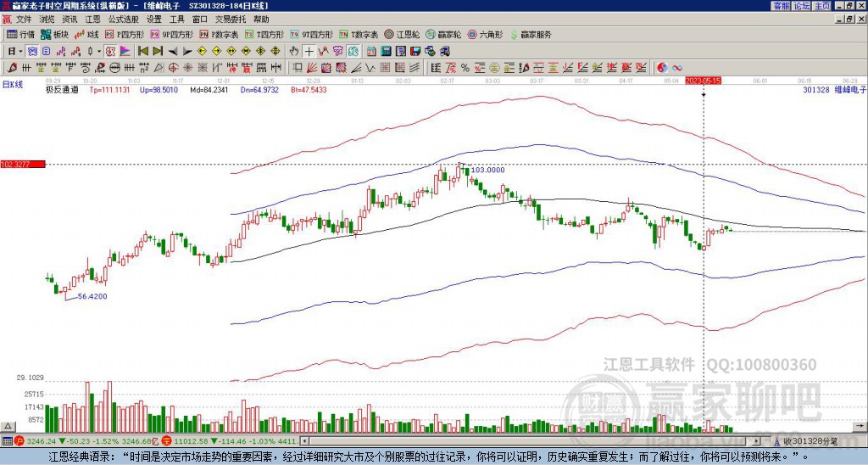The image size is (868, 465).
Task: Open the P数字表 tool
Action: (x=219, y=34)
